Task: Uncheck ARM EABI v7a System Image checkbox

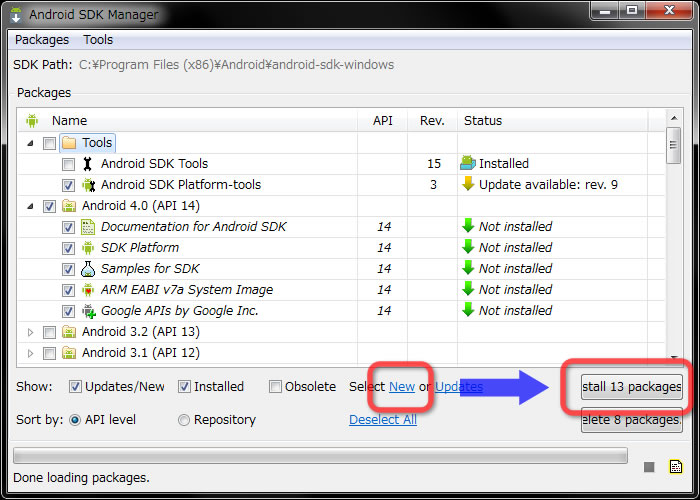Action: tap(68, 290)
